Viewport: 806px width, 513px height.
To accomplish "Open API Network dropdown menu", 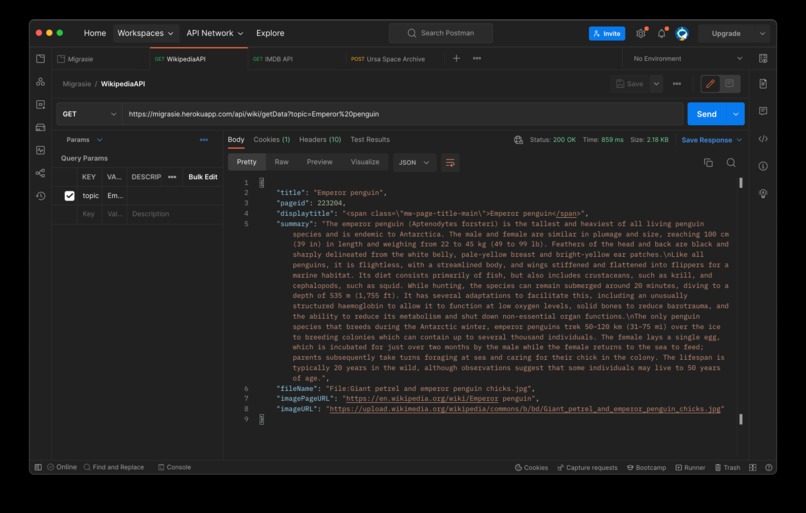I will click(x=214, y=33).
